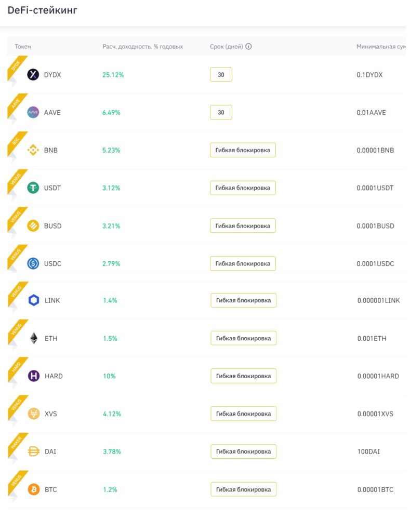The height and width of the screenshot is (532, 410).
Task: Select 30-day term for AAVE
Action: click(x=221, y=112)
